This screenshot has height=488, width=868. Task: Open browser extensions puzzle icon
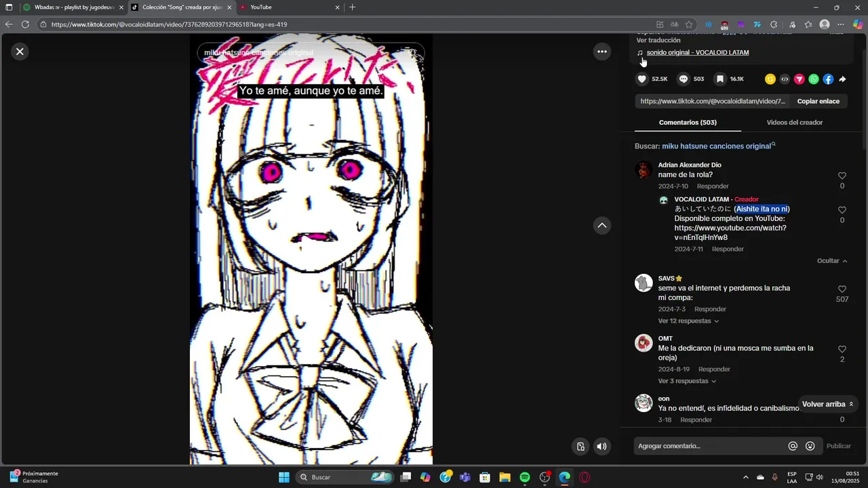(774, 24)
